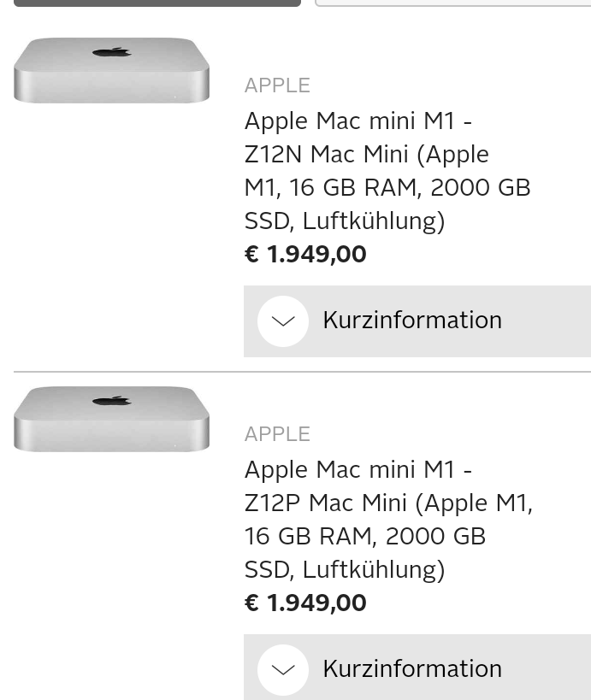The width and height of the screenshot is (591, 700).
Task: Select APPLE brand label above Z12N product
Action: (277, 85)
